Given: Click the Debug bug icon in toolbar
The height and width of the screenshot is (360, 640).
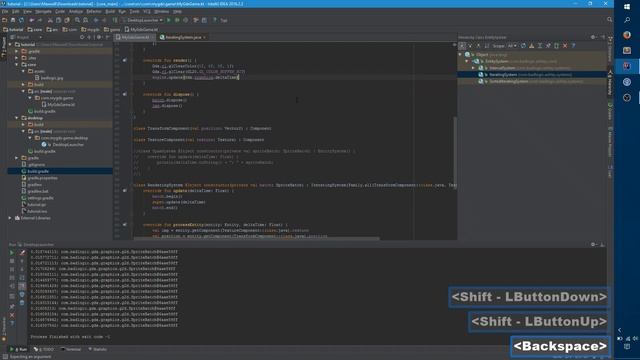Looking at the screenshot, I should [x=177, y=20].
